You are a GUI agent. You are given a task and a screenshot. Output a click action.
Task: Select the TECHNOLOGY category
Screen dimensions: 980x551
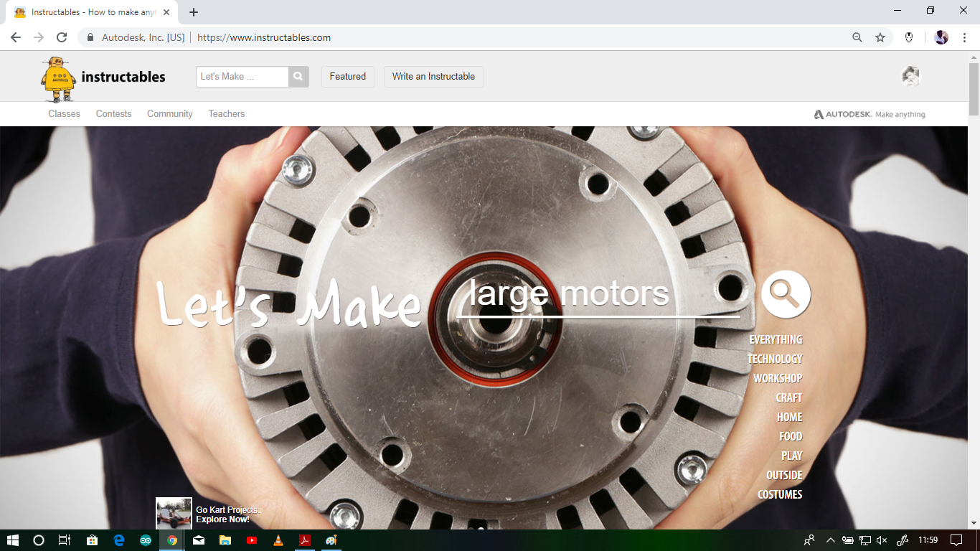775,359
